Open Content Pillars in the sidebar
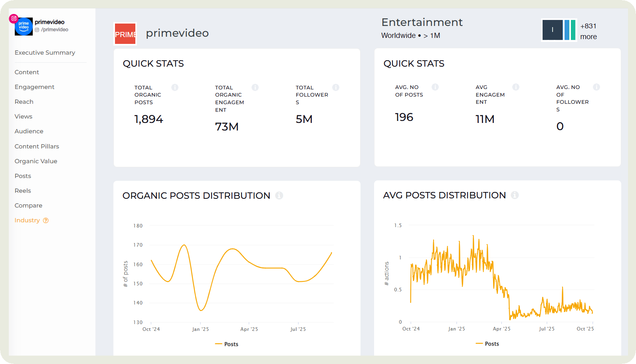This screenshot has width=636, height=364. tap(37, 146)
